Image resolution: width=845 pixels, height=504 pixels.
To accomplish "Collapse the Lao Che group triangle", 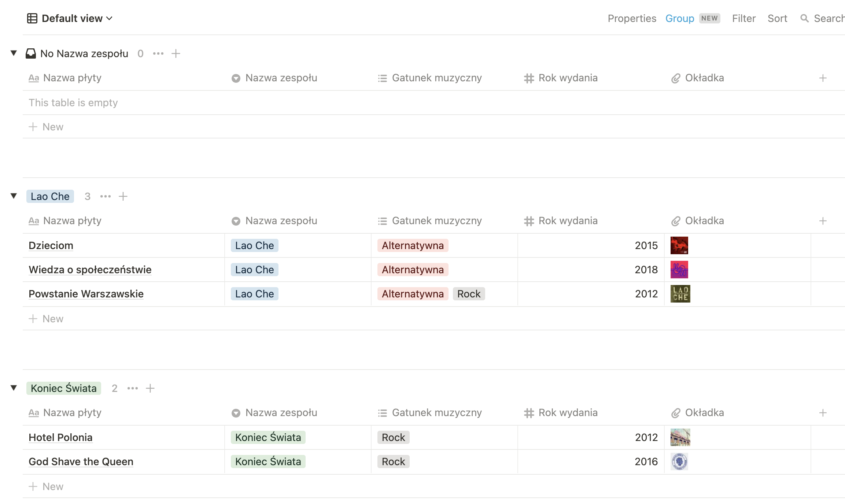I will (x=14, y=196).
